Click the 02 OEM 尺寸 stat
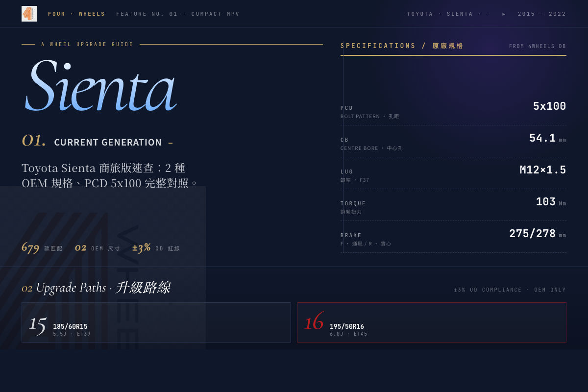Image resolution: width=588 pixels, height=392 pixels. [x=98, y=247]
